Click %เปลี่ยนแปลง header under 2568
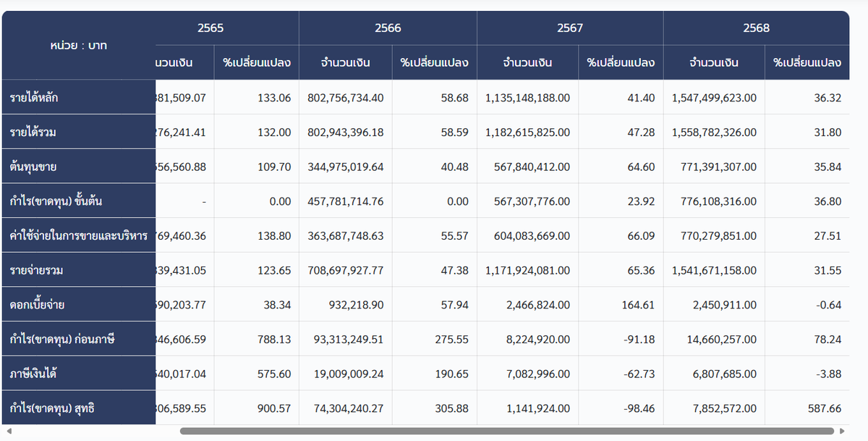The width and height of the screenshot is (868, 441). point(807,62)
